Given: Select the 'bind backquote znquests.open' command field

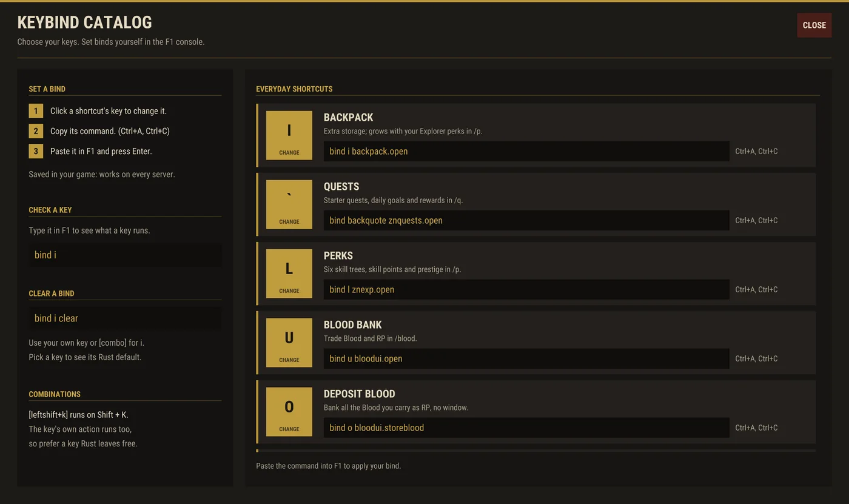Looking at the screenshot, I should pos(526,221).
